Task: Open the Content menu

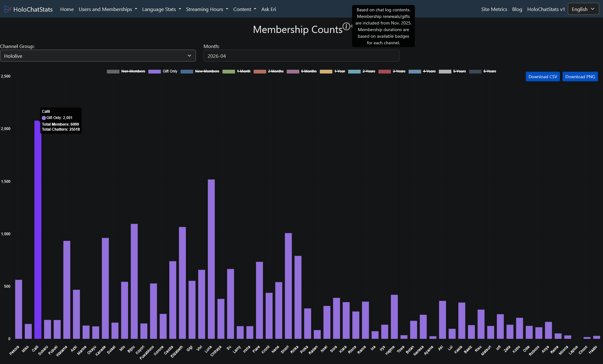Action: (x=245, y=9)
